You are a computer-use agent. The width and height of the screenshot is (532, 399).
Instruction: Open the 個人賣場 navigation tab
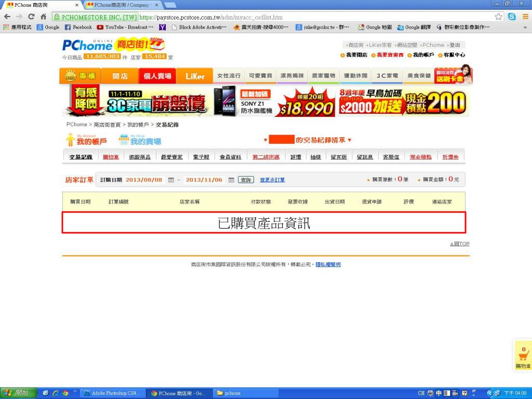click(x=157, y=76)
